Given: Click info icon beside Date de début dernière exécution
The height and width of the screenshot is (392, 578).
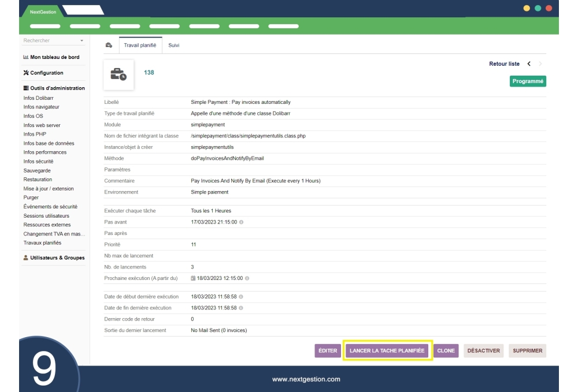Looking at the screenshot, I should pos(240,297).
